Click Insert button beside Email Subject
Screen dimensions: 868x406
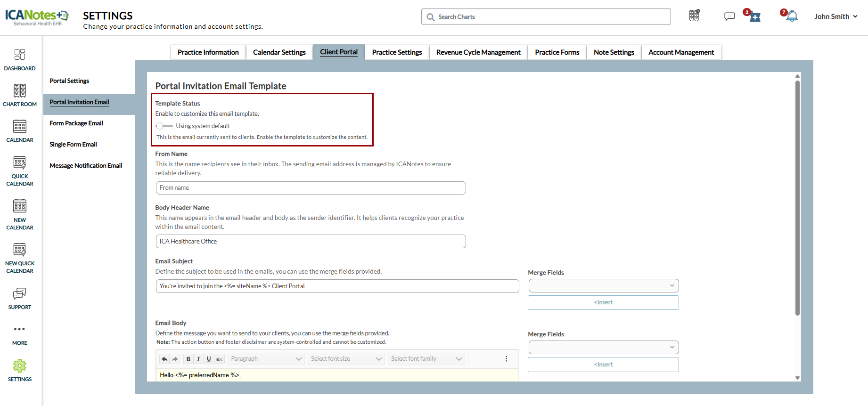coord(603,302)
